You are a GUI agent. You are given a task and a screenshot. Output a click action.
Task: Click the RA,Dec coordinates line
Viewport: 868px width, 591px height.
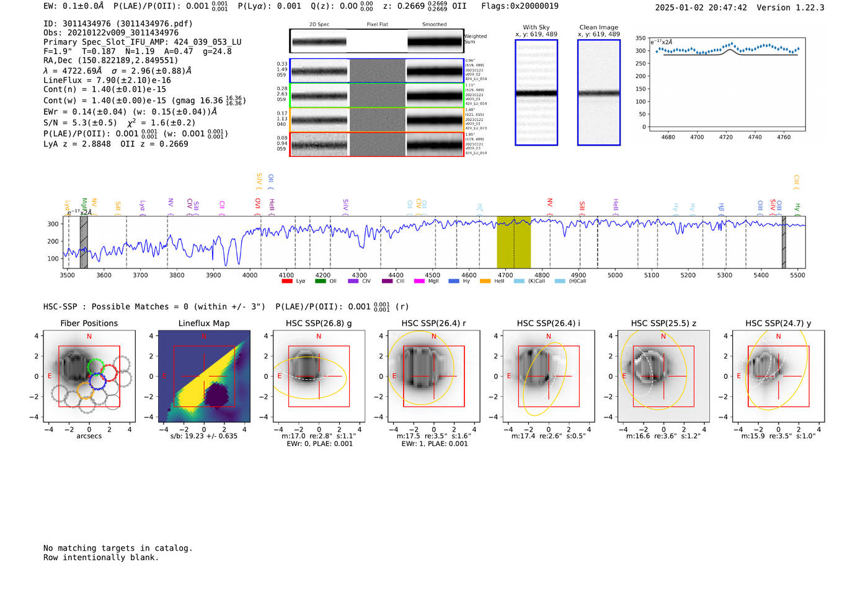pos(110,60)
